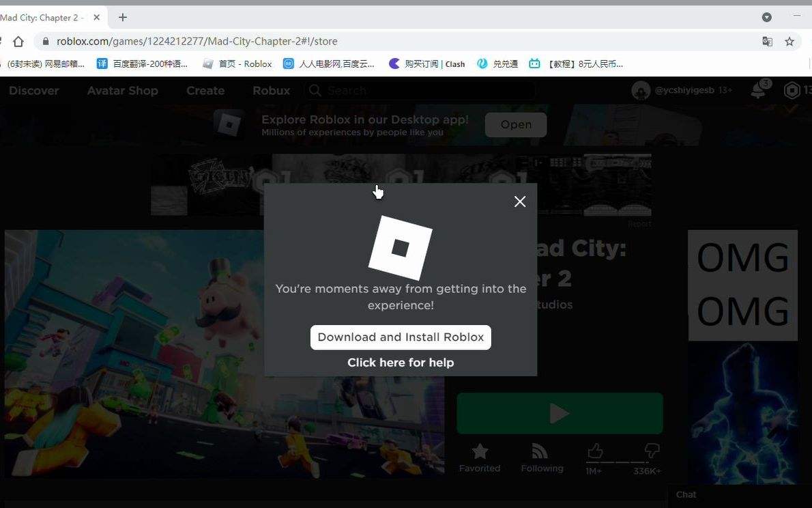The image size is (812, 508).
Task: Toggle the Following feed icon
Action: coord(540,451)
